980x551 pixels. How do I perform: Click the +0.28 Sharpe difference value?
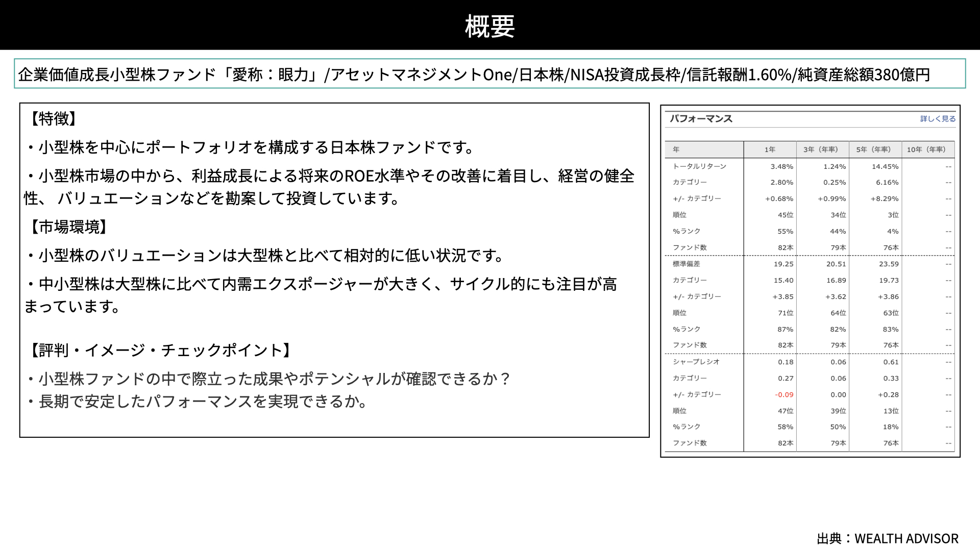tap(888, 394)
